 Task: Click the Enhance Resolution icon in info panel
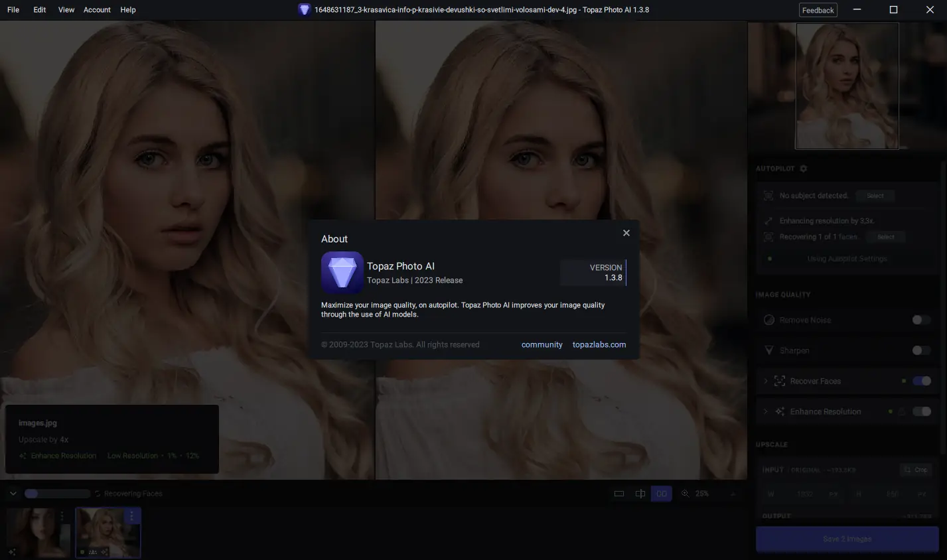pyautogui.click(x=23, y=456)
